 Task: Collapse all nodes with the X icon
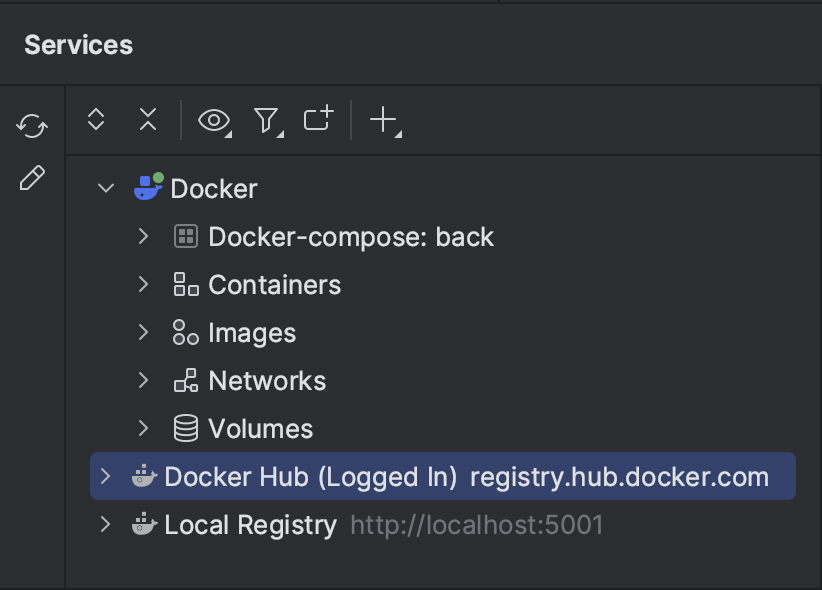pos(147,119)
